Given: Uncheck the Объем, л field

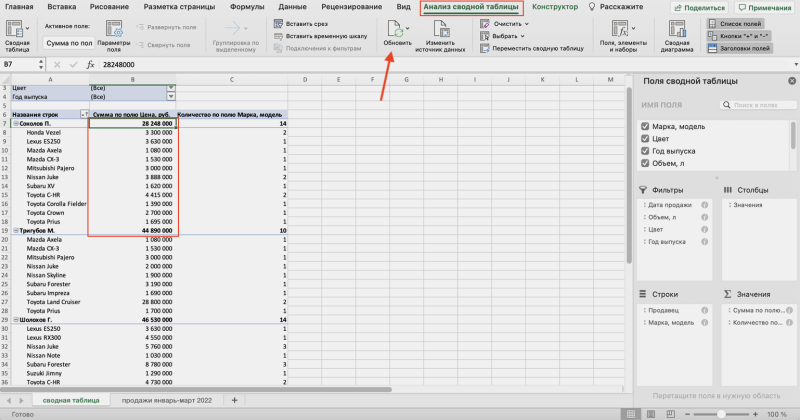Looking at the screenshot, I should pyautogui.click(x=645, y=163).
